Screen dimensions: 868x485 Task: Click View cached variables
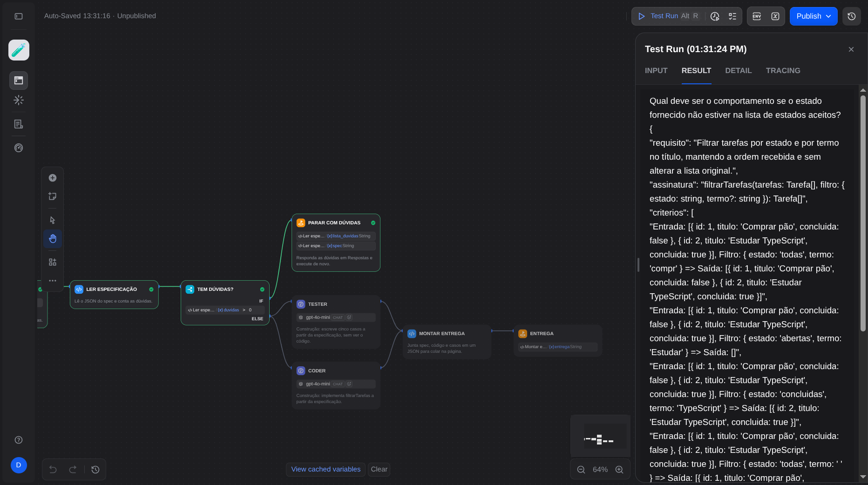[325, 469]
